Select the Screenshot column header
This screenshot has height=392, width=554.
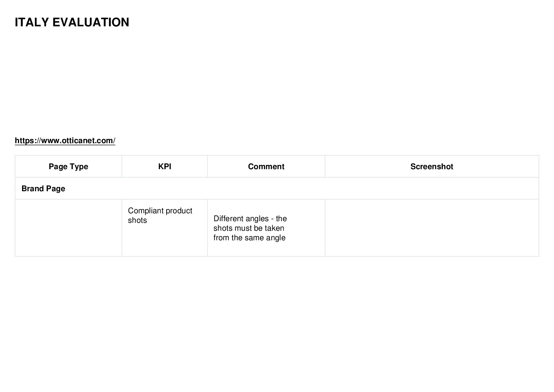[x=432, y=167]
